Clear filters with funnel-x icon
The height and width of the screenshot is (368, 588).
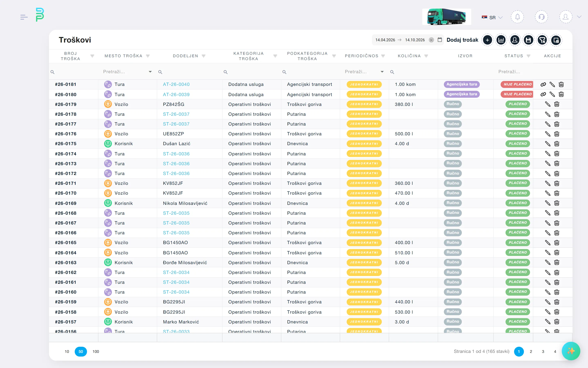coord(542,40)
